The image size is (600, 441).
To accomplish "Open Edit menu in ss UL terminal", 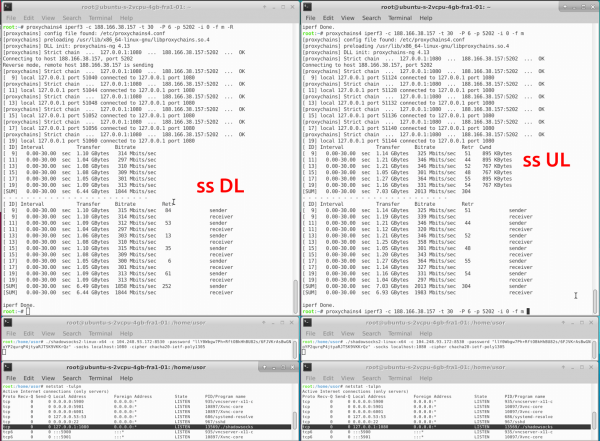I will point(330,16).
